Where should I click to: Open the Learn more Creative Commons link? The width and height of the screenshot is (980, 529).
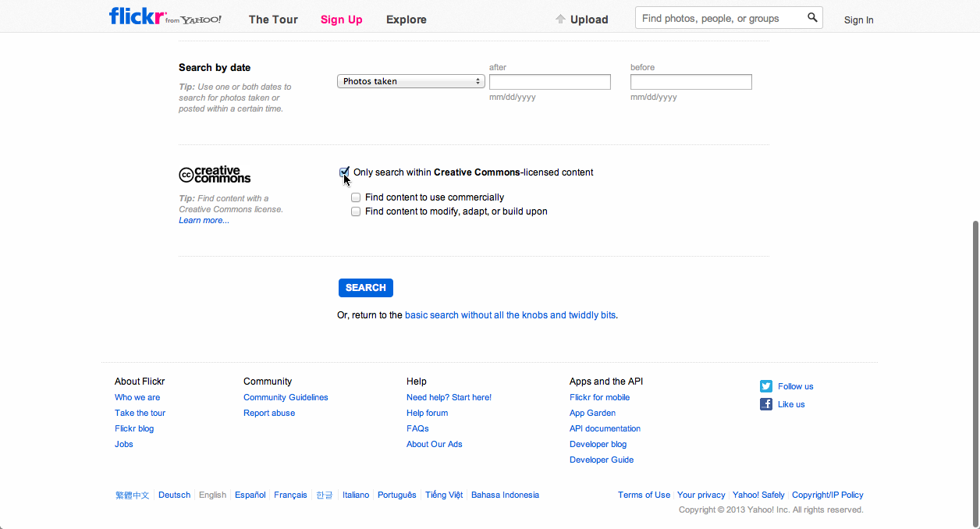204,221
